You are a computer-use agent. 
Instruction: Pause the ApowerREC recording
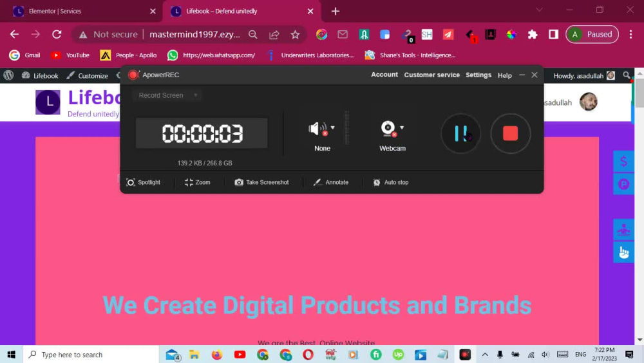click(461, 133)
